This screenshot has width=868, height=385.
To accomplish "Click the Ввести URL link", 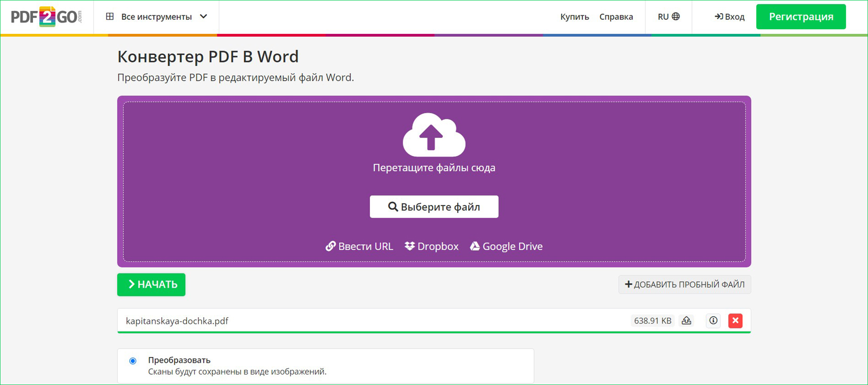I will click(360, 246).
